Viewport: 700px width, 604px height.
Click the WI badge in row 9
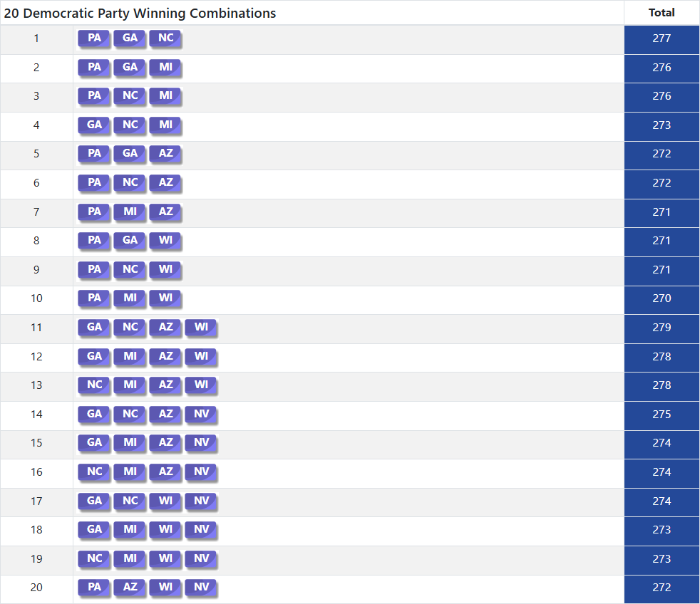(165, 269)
